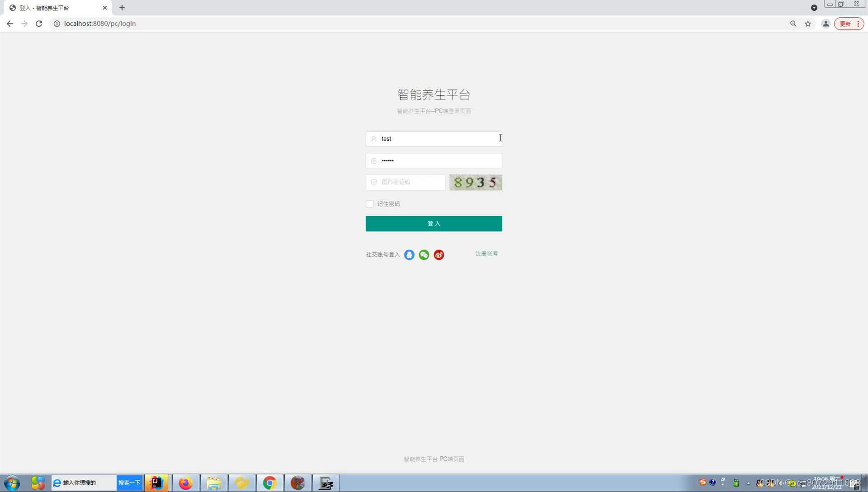Screen dimensions: 868x492
Task: Open the file explorer folder taskbar icon
Action: point(214,483)
